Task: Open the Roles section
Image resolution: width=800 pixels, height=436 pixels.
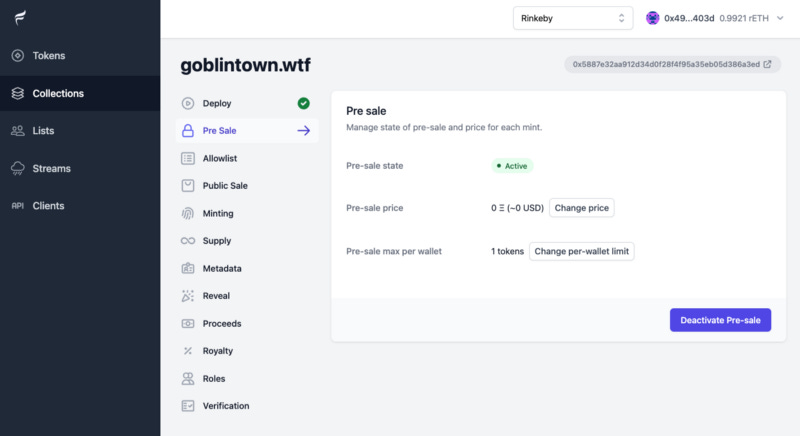Action: point(247,378)
